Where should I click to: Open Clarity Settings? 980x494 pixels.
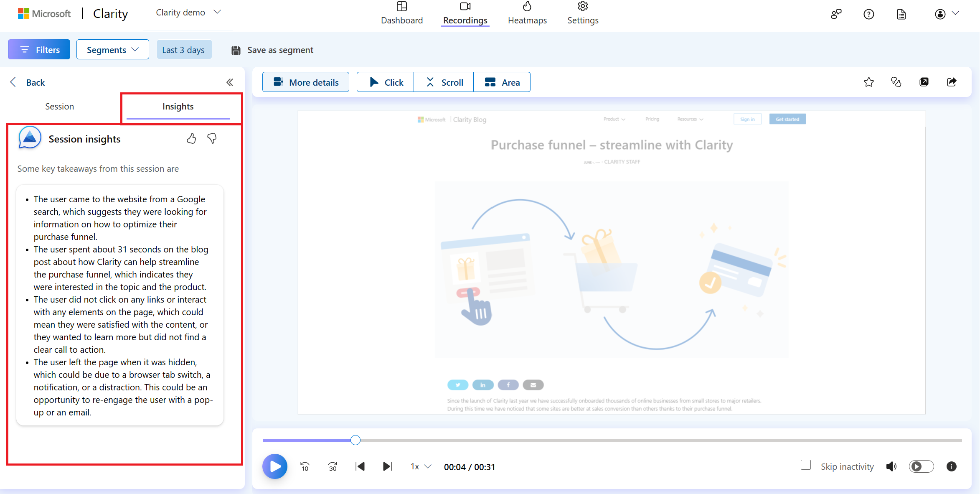click(x=582, y=14)
